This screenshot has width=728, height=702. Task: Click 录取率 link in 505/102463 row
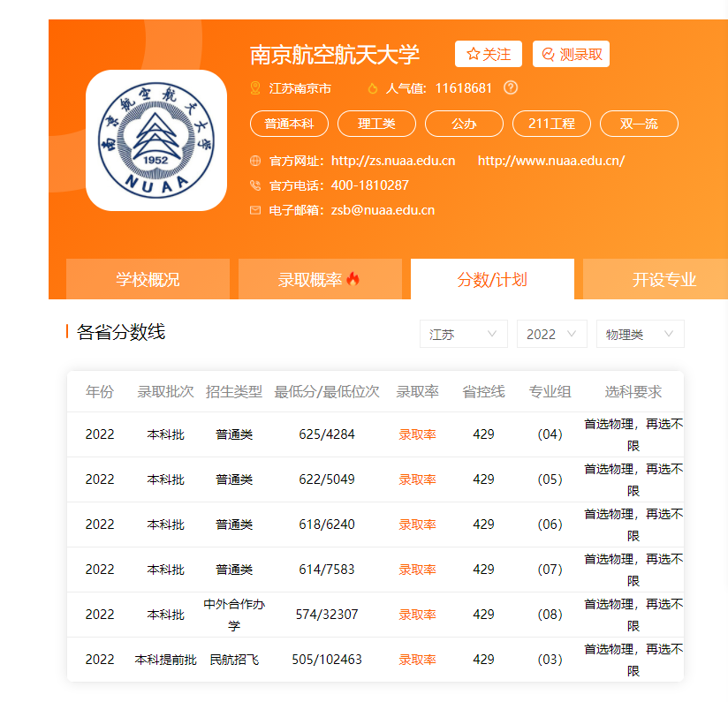pyautogui.click(x=417, y=660)
